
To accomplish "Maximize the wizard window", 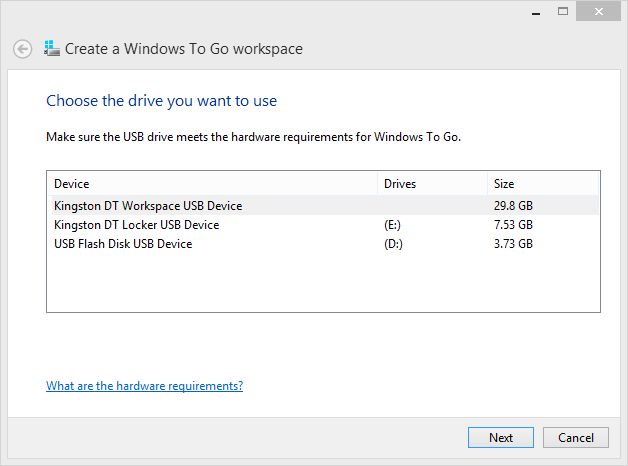I will pos(563,12).
